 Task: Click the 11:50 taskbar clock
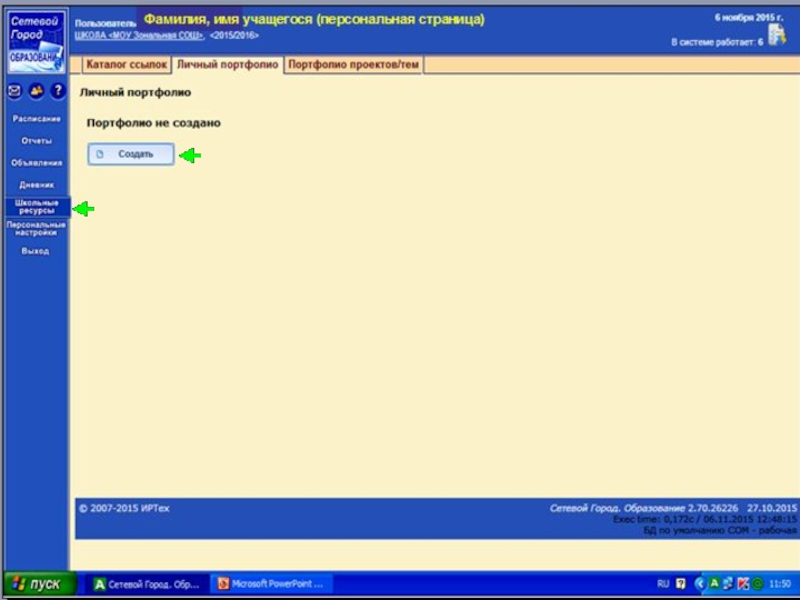(780, 584)
